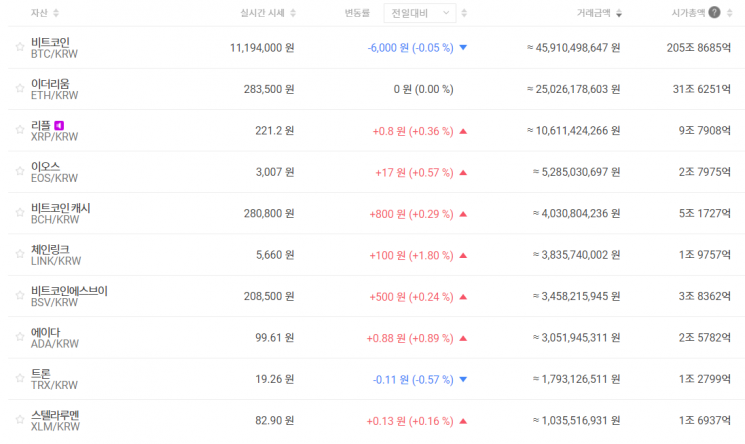
Task: Click the 변동률 header label
Action: click(x=357, y=13)
